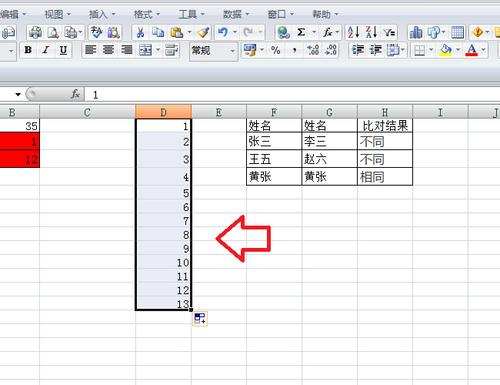Expand the Paste options arrow
The image size is (500, 385).
click(x=189, y=32)
